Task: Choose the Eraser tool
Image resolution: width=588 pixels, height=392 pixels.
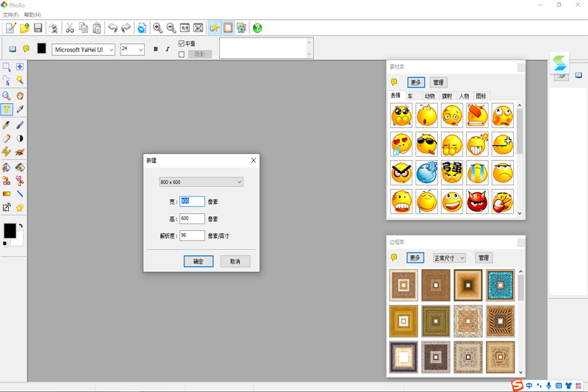Action: click(x=7, y=138)
